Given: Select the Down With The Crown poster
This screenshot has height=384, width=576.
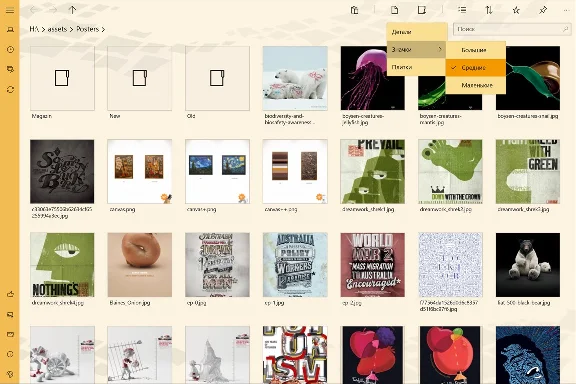Looking at the screenshot, I should (450, 172).
